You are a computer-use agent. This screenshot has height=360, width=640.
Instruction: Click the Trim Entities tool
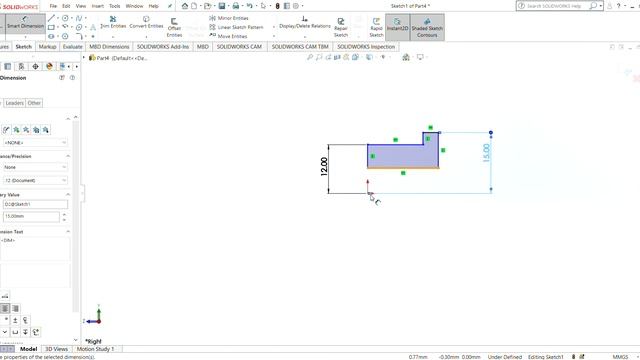click(113, 22)
